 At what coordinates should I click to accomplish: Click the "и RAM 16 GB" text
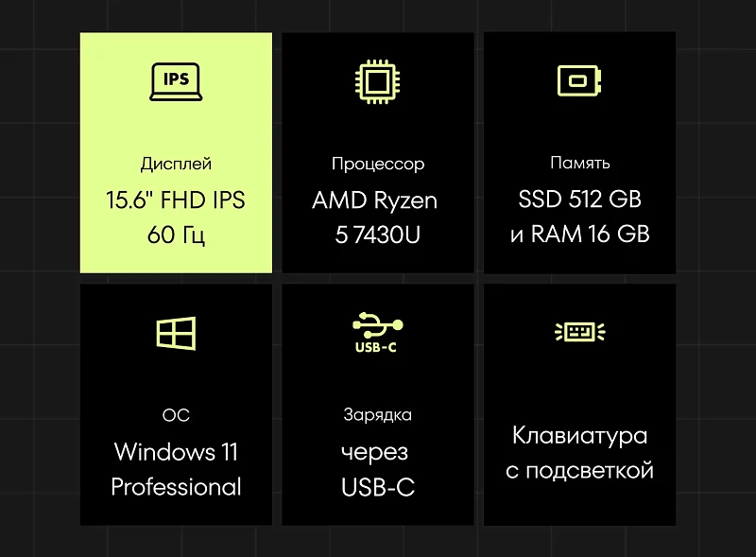[x=579, y=235]
